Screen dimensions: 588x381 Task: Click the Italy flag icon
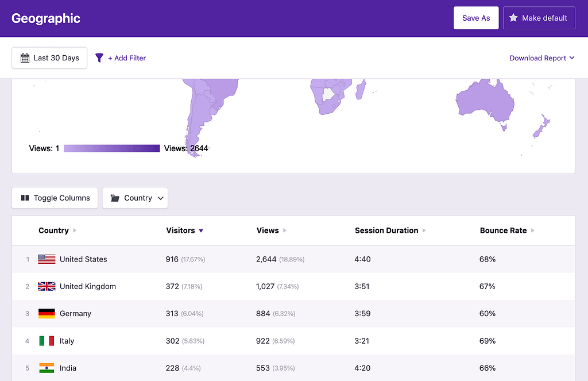(x=47, y=341)
